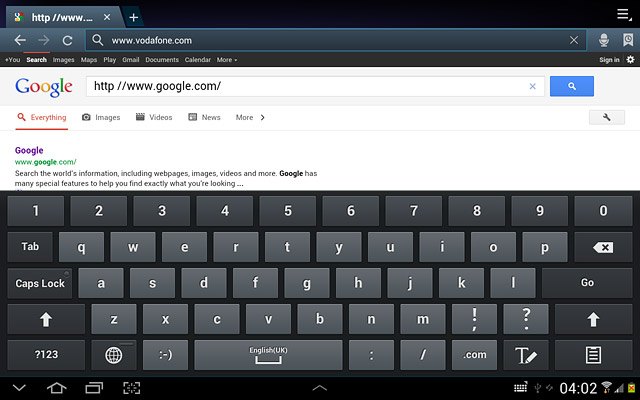The height and width of the screenshot is (400, 640).
Task: Toggle the Caps Lock key
Action: [x=40, y=283]
